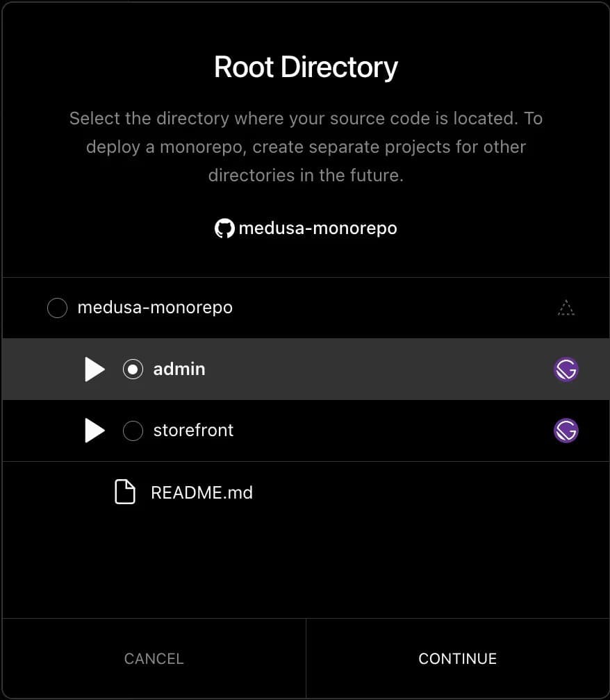Expand the storefront directory arrow
Screen dimensions: 610x700
[94, 431]
